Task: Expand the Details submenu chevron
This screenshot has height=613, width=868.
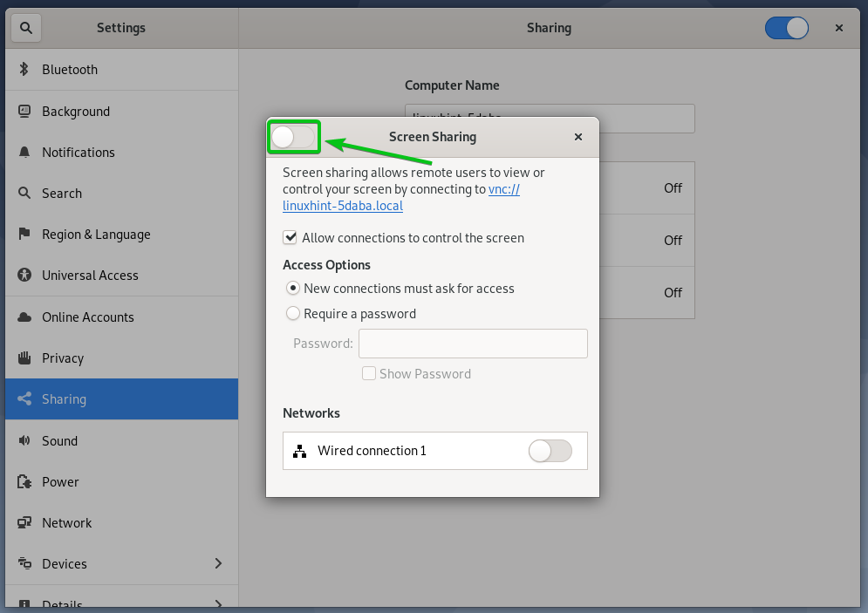Action: 218,603
